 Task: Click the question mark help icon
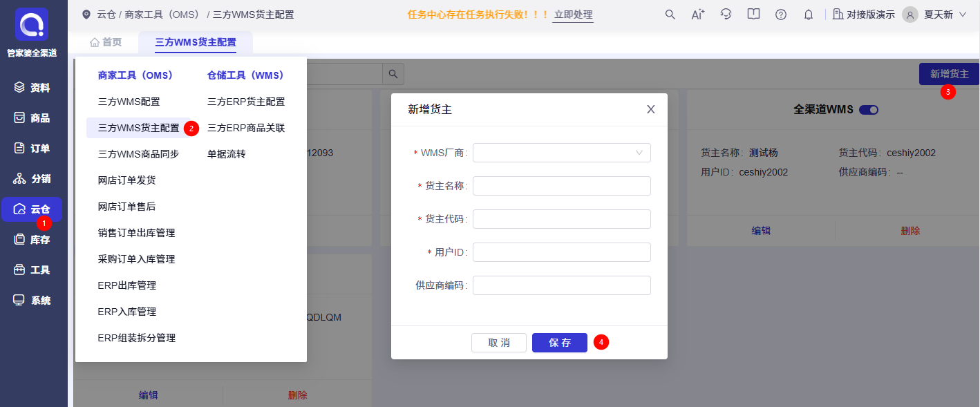click(x=781, y=15)
